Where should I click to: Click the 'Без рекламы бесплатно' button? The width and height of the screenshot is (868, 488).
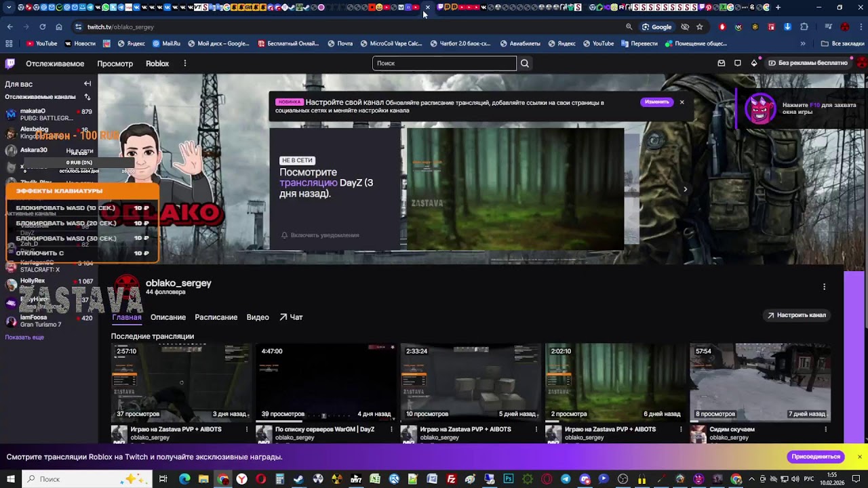pos(808,63)
